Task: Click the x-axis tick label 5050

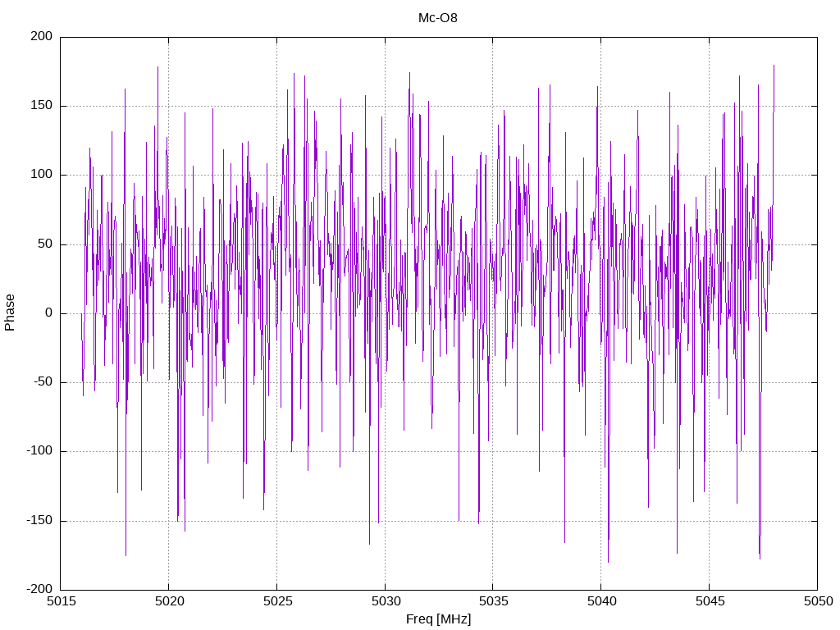Action: (x=818, y=601)
